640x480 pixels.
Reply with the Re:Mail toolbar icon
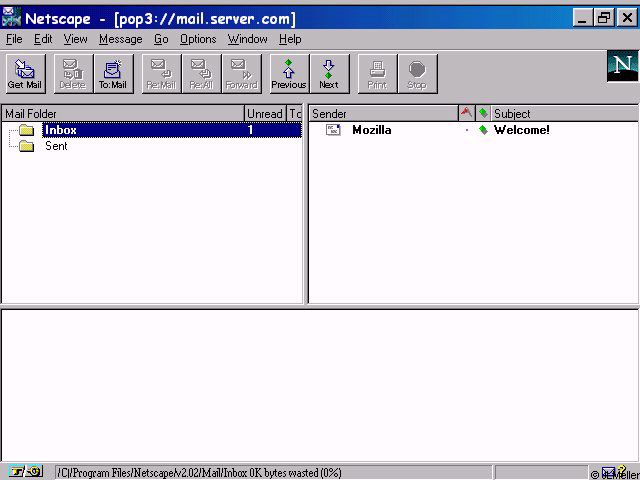(x=161, y=74)
